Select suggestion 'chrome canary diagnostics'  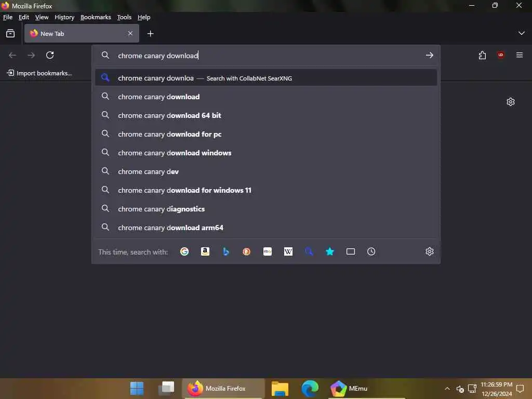click(266, 209)
